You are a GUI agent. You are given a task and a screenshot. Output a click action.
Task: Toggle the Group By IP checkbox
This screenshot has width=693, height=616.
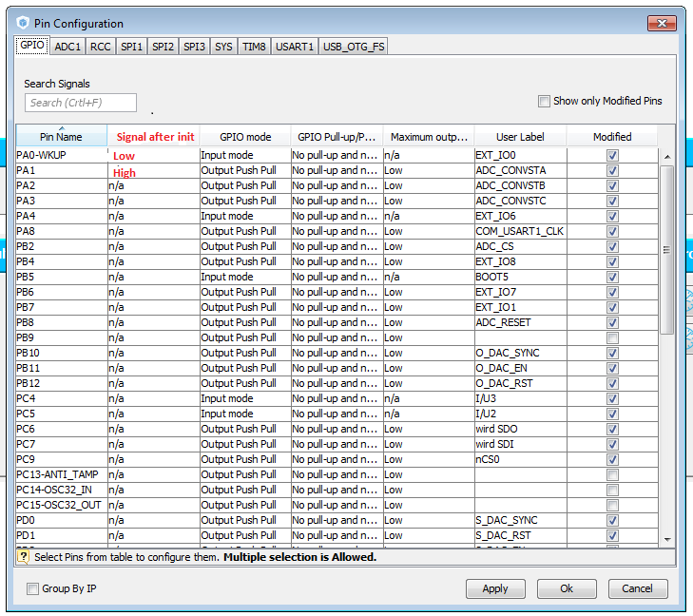[x=32, y=588]
